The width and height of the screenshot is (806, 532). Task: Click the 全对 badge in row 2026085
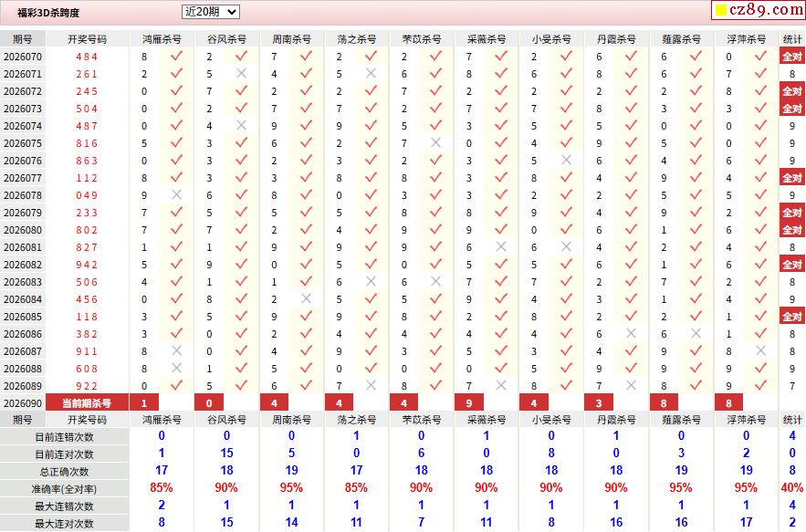(x=792, y=317)
